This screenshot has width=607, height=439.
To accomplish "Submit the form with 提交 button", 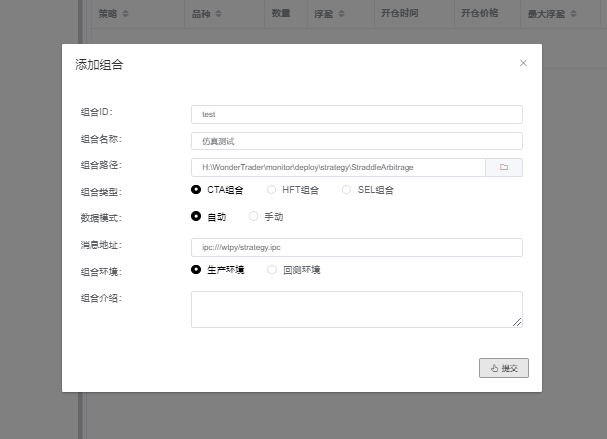I will pyautogui.click(x=504, y=368).
